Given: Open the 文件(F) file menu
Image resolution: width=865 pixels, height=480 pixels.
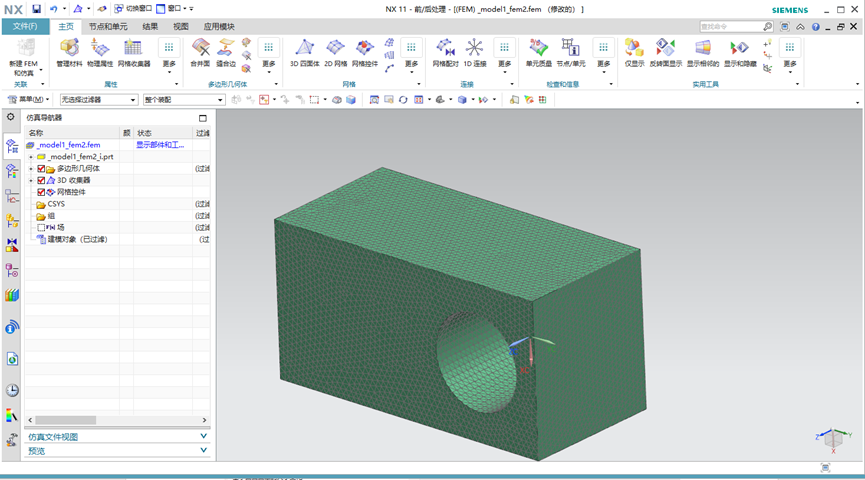Looking at the screenshot, I should tap(25, 26).
